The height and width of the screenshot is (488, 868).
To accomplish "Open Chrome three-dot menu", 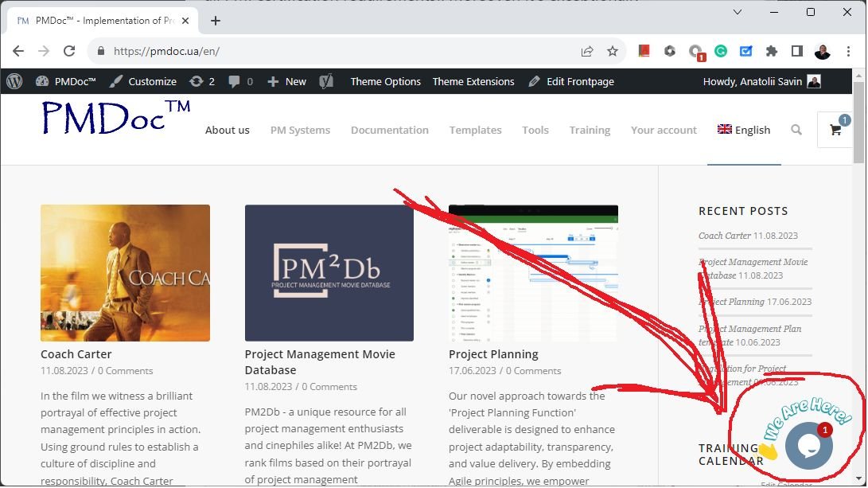I will click(x=848, y=51).
